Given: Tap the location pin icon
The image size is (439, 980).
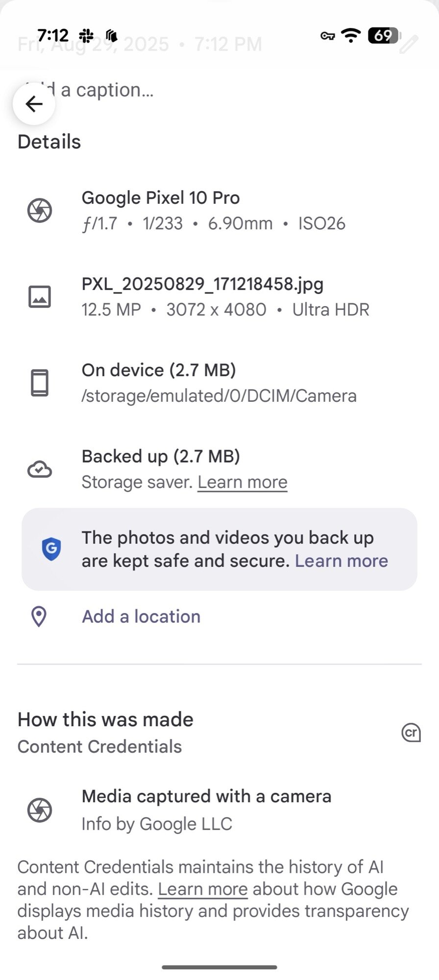Looking at the screenshot, I should click(39, 616).
